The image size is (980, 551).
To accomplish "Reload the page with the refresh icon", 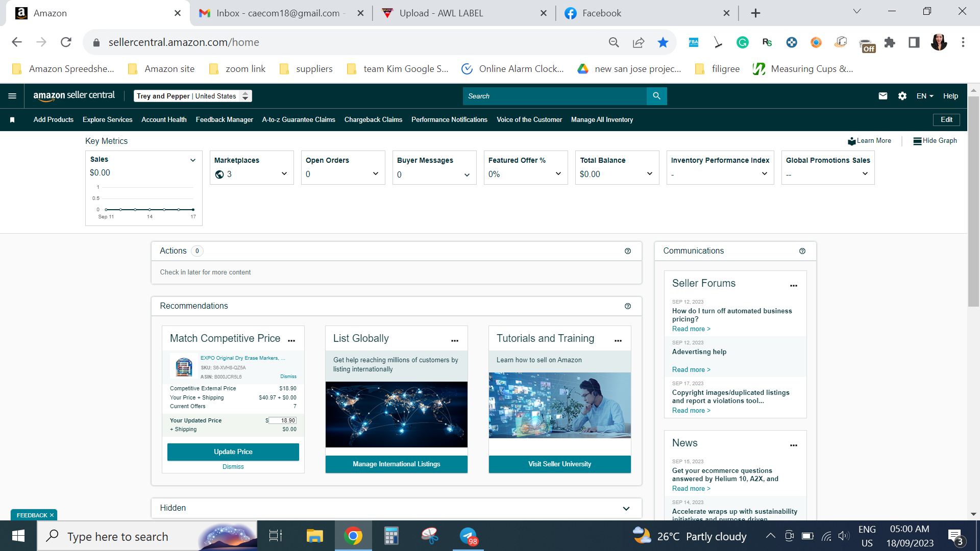I will click(66, 42).
